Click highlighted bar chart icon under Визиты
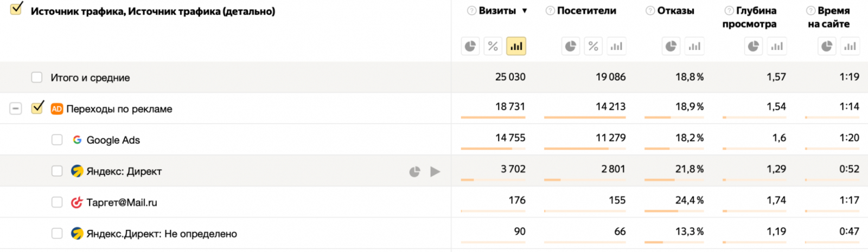Viewport: 868px width, 252px height. tap(516, 47)
